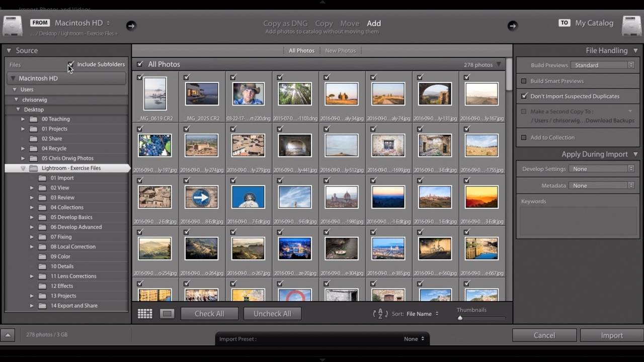Switch to loupe view icon
Image resolution: width=644 pixels, height=362 pixels.
(167, 314)
